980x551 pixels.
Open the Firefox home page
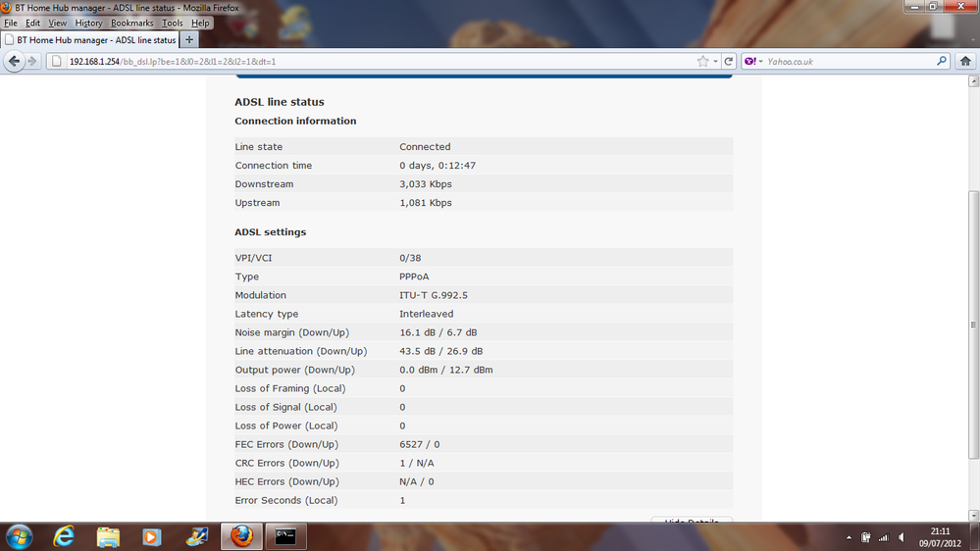965,61
